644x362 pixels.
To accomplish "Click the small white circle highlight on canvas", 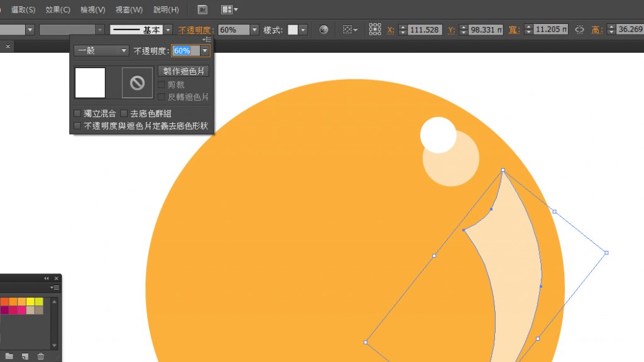I will point(437,133).
